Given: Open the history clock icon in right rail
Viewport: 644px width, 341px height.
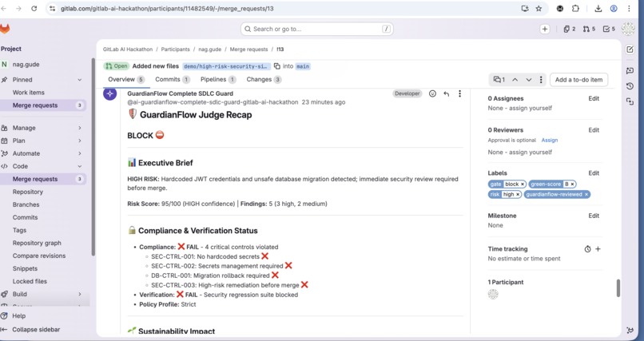Looking at the screenshot, I should click(x=630, y=85).
